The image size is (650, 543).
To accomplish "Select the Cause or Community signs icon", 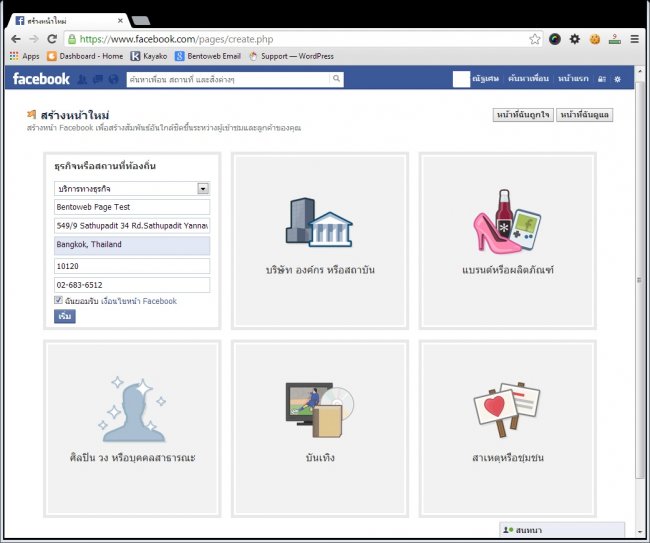I will point(507,408).
